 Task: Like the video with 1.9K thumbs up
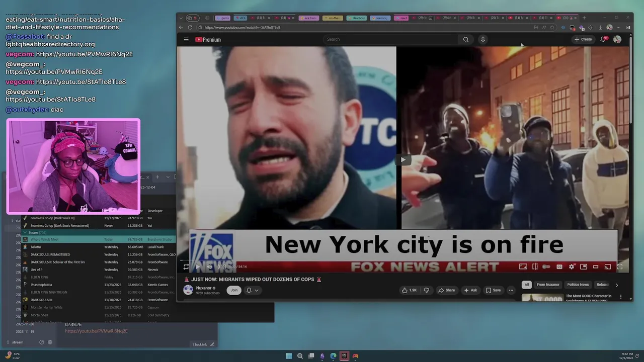409,290
